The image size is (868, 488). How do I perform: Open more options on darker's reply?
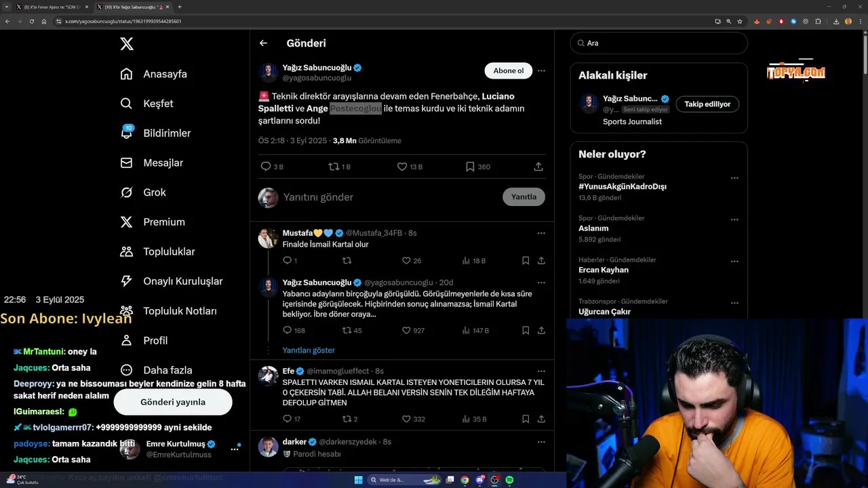click(x=541, y=442)
